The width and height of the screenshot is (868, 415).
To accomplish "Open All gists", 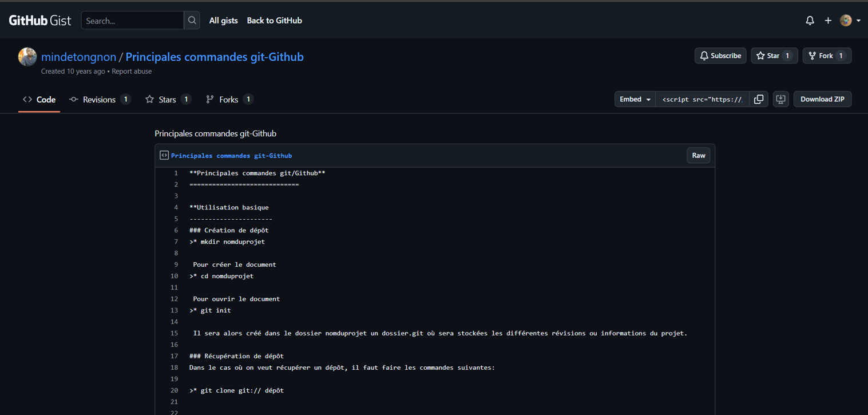I will (x=223, y=21).
